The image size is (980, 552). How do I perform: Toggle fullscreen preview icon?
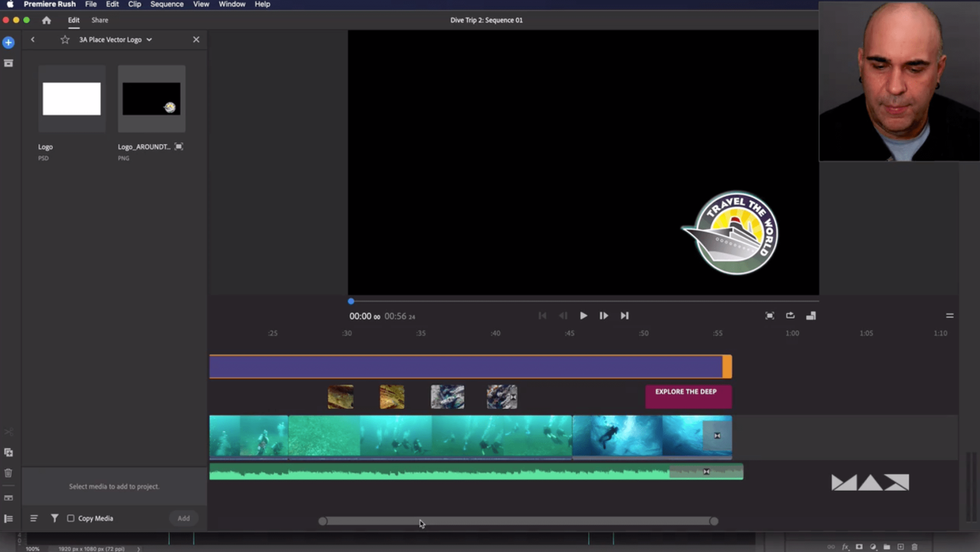pos(769,315)
